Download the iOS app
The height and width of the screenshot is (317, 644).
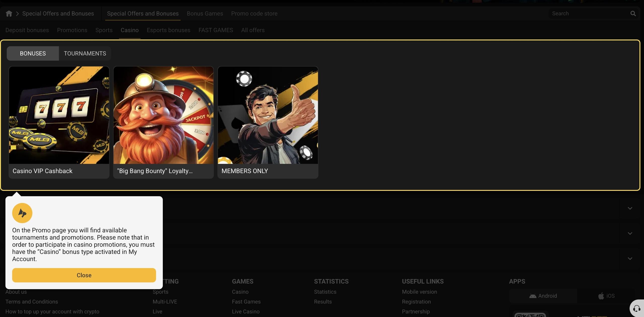(x=606, y=296)
